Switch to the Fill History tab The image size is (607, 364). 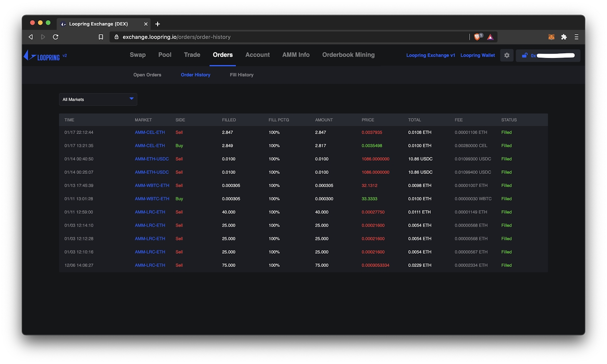[x=241, y=75]
